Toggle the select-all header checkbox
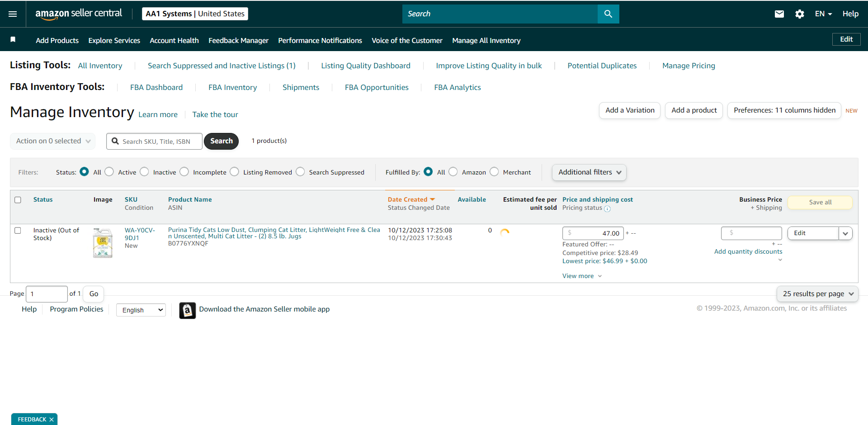 pos(18,200)
